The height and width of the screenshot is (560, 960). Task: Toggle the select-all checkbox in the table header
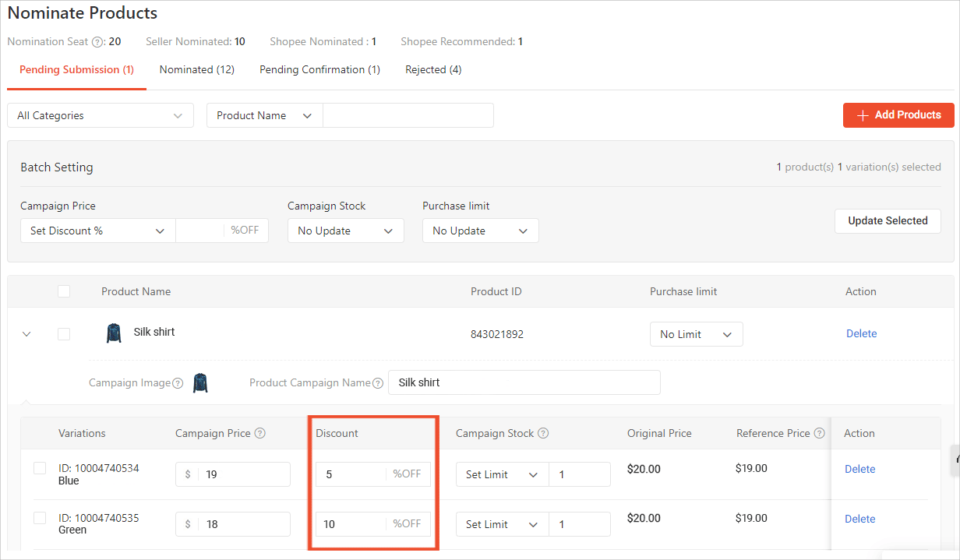click(x=65, y=291)
